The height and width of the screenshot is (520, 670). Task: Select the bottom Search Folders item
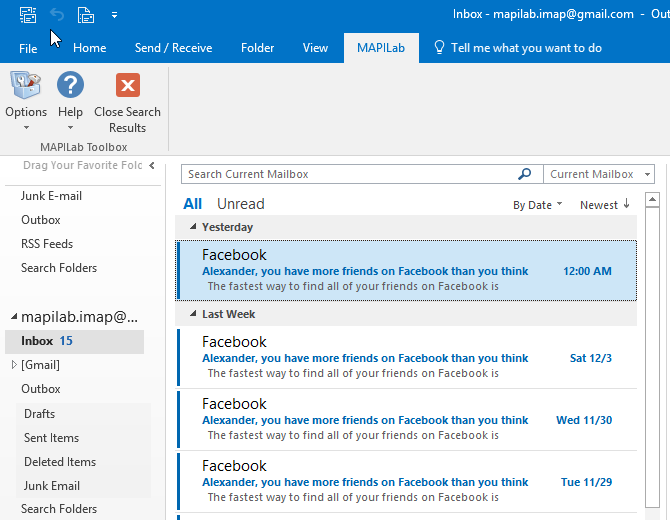(59, 508)
